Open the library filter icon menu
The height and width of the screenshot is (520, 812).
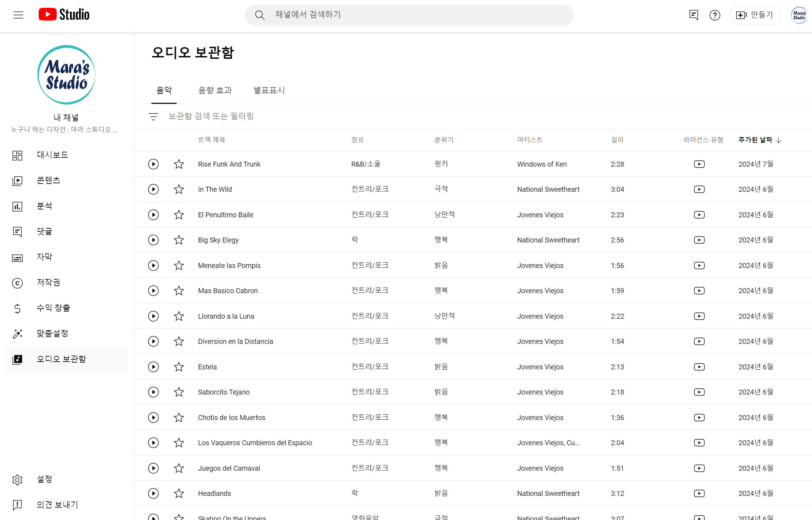click(153, 116)
